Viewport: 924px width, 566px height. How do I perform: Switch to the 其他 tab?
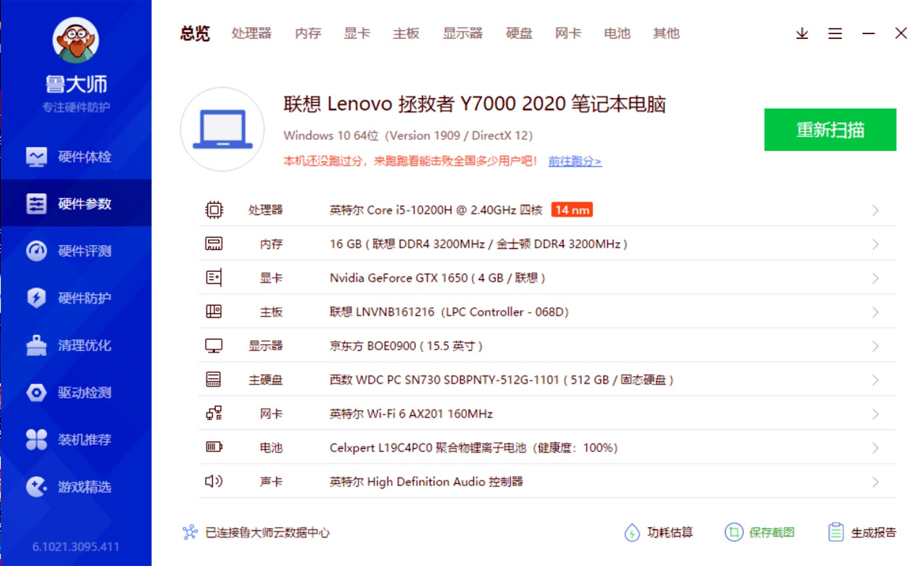pyautogui.click(x=666, y=33)
